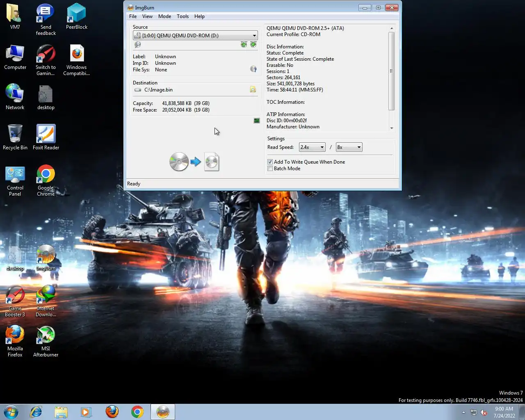The height and width of the screenshot is (420, 525).
Task: Enable the Batch Mode checkbox
Action: 270,168
